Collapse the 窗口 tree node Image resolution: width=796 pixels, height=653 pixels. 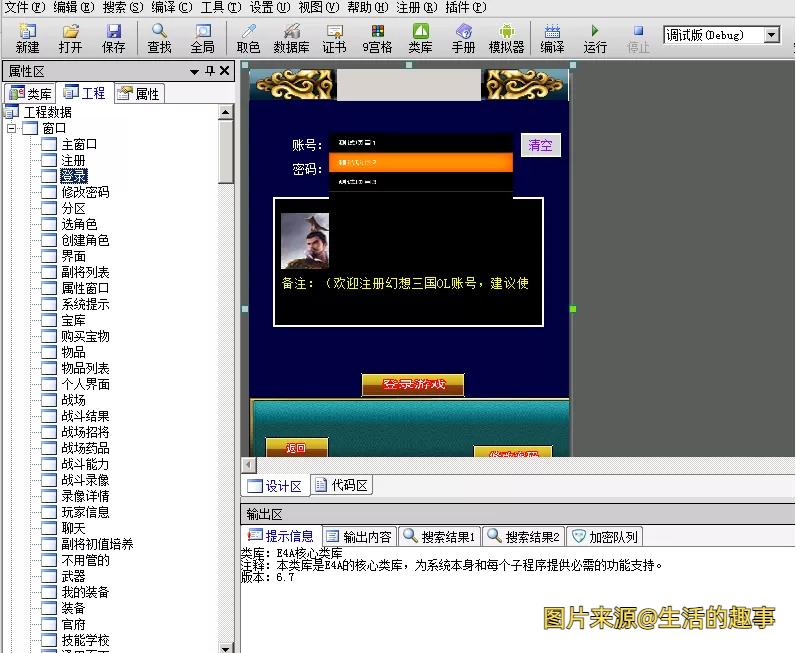(11, 129)
